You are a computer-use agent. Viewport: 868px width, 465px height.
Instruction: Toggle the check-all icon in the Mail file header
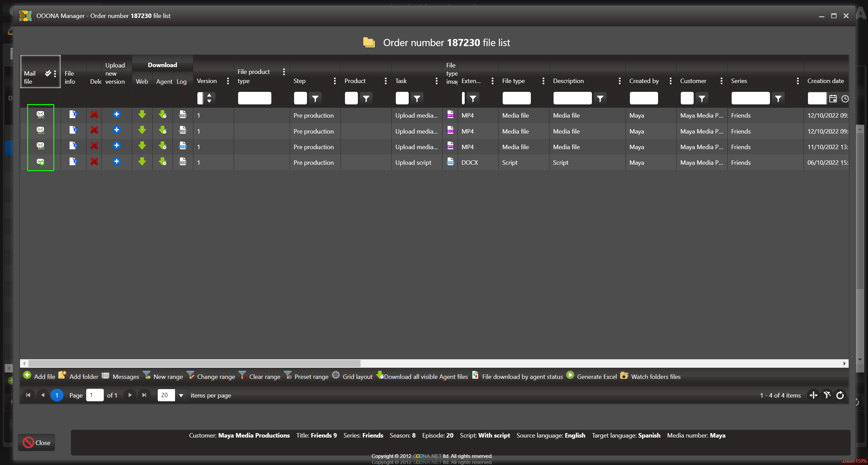point(48,73)
